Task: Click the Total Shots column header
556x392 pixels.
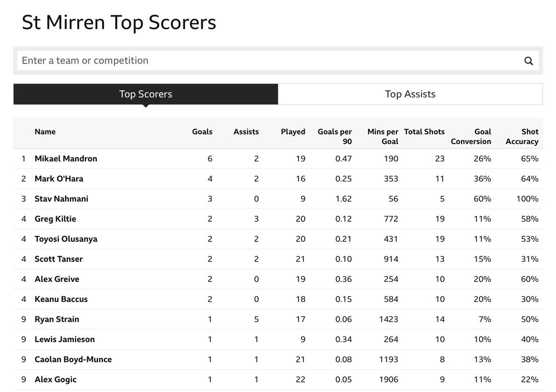Action: [424, 132]
